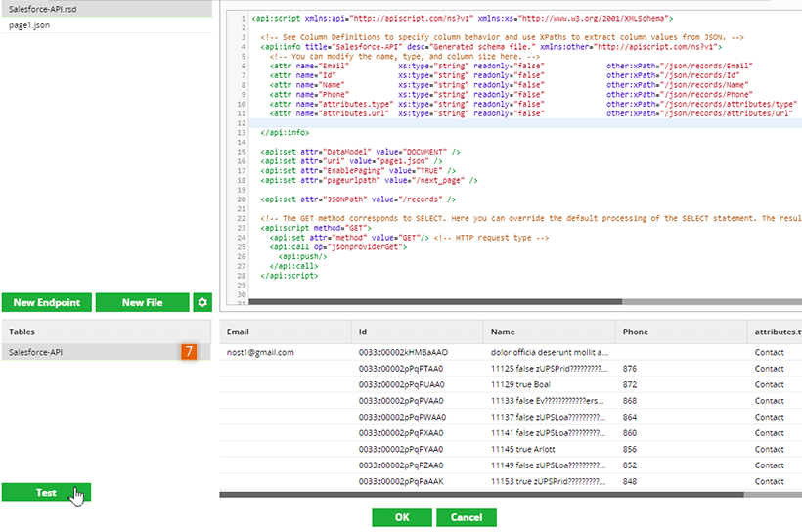
Task: Click the phone value 876
Action: [630, 369]
